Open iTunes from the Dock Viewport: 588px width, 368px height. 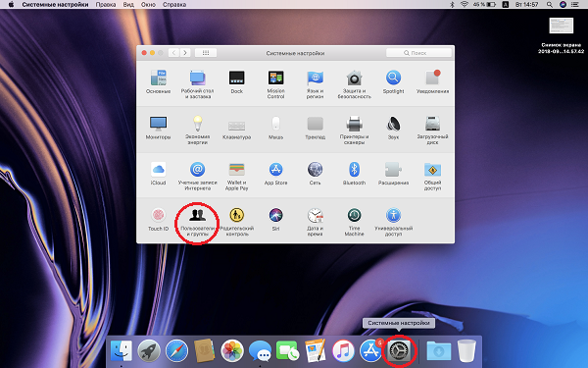pyautogui.click(x=343, y=351)
